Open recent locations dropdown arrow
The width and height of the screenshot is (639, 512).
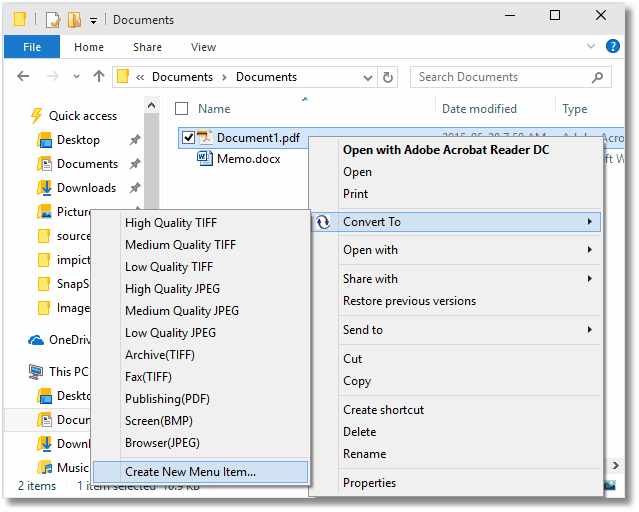(76, 76)
